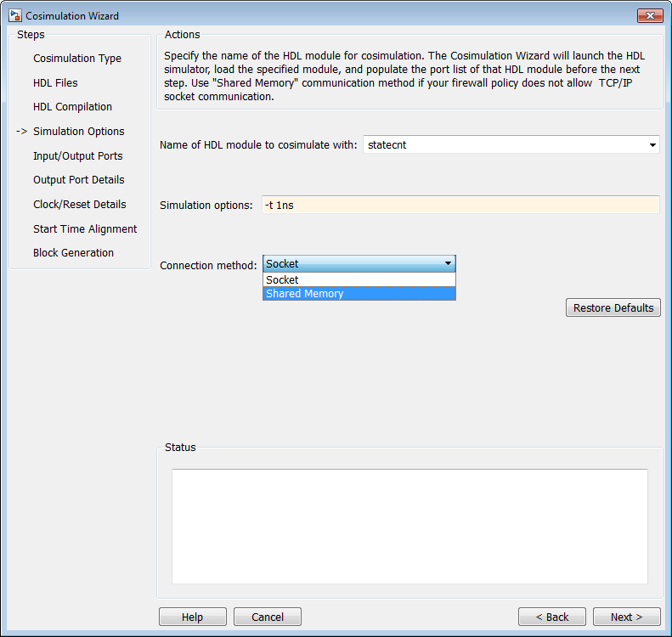Go Back to the previous step

tap(552, 617)
